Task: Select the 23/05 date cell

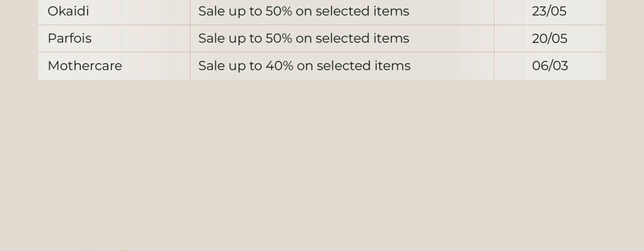Action: tap(549, 11)
